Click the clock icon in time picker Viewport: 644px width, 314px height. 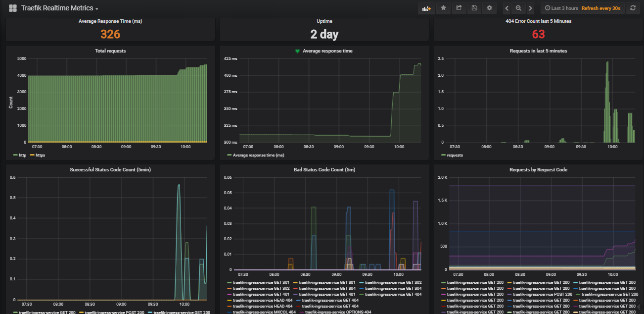click(548, 8)
